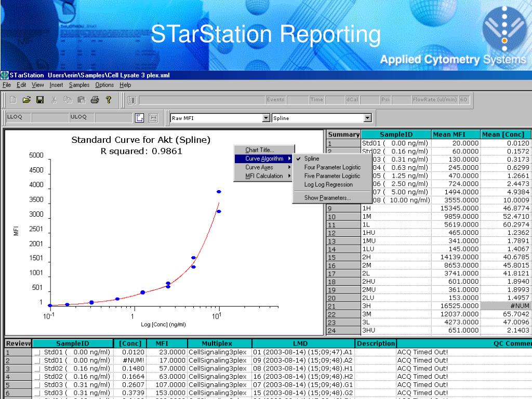Expand the MFI Calculation submenu

pos(263,176)
